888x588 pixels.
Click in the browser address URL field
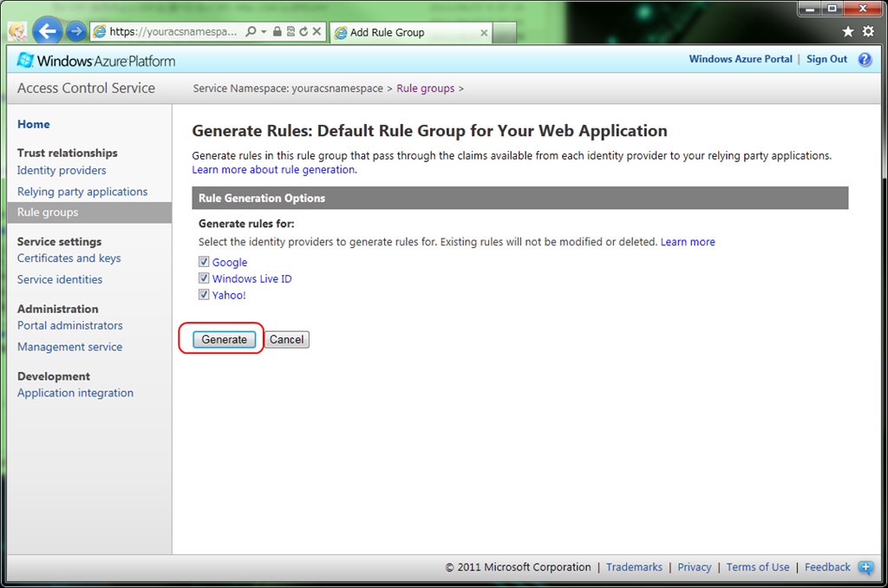[172, 32]
